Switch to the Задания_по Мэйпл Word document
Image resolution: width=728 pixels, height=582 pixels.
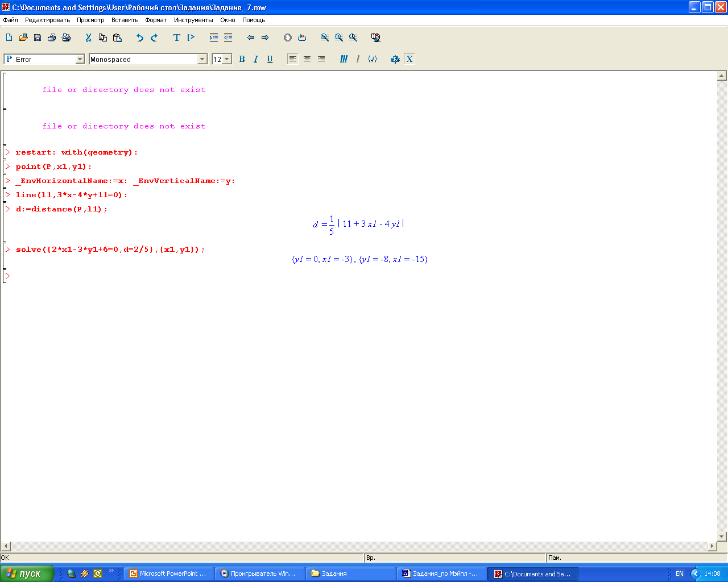(x=441, y=573)
